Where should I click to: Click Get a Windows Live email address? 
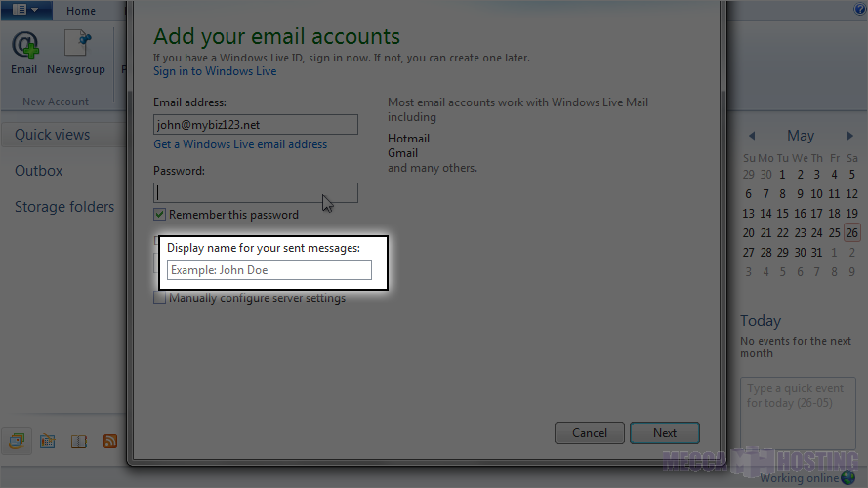[x=240, y=144]
